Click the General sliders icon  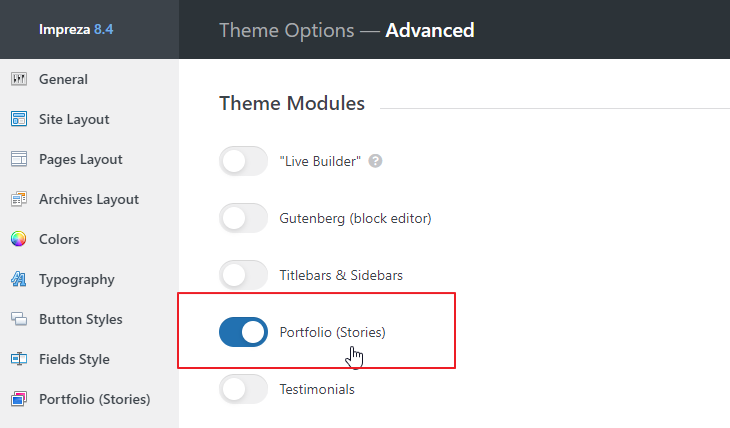(x=18, y=79)
